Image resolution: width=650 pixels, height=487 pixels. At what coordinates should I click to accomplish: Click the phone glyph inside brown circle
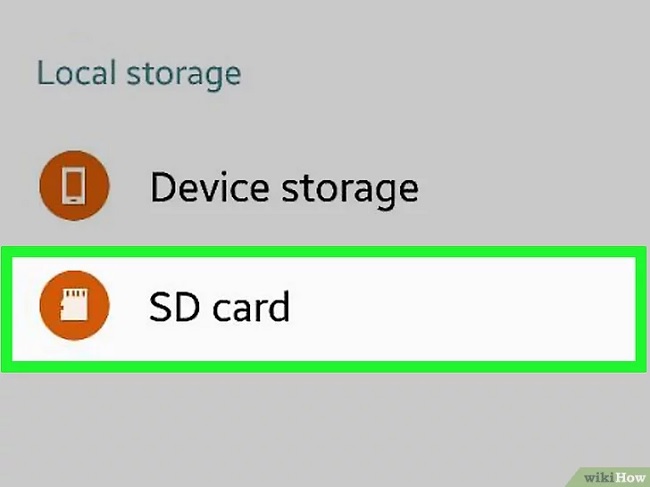coord(74,186)
